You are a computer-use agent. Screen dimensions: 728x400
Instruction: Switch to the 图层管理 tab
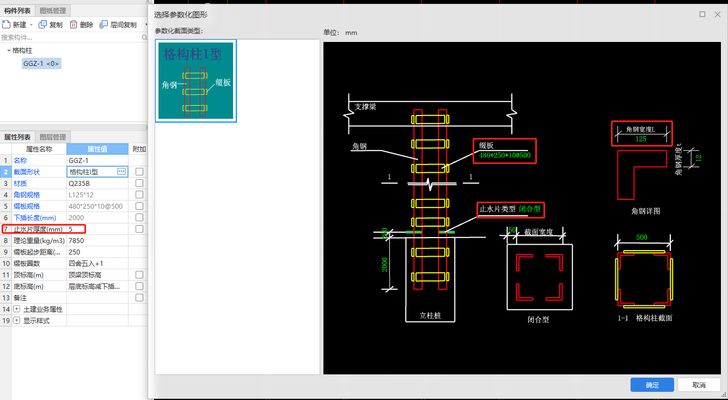point(52,136)
